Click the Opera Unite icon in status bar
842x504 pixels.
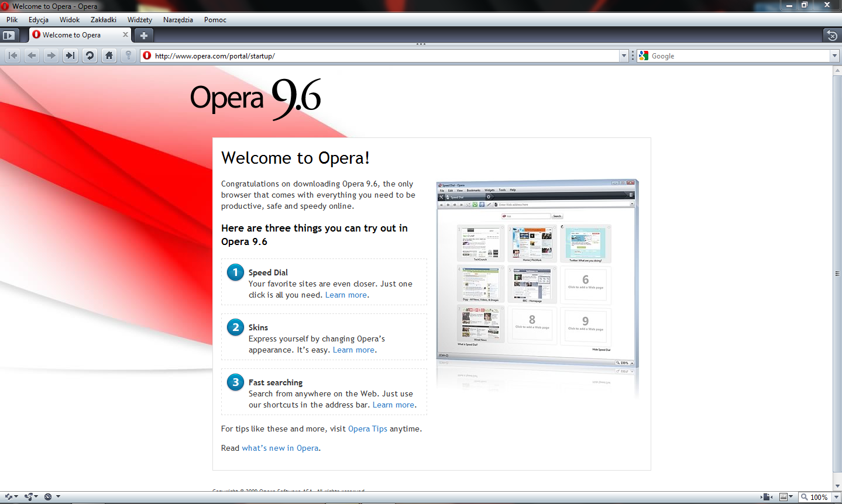[28, 497]
